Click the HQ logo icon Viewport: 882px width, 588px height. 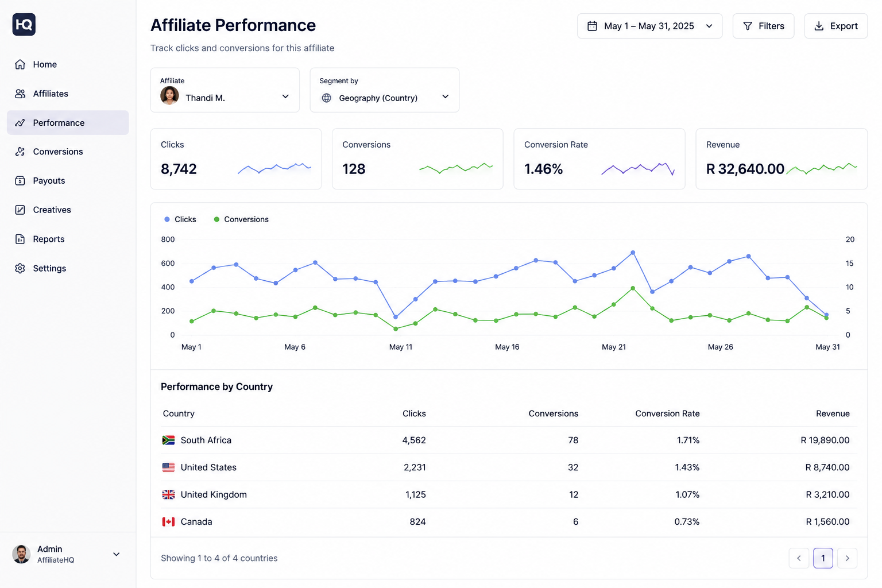click(x=24, y=25)
